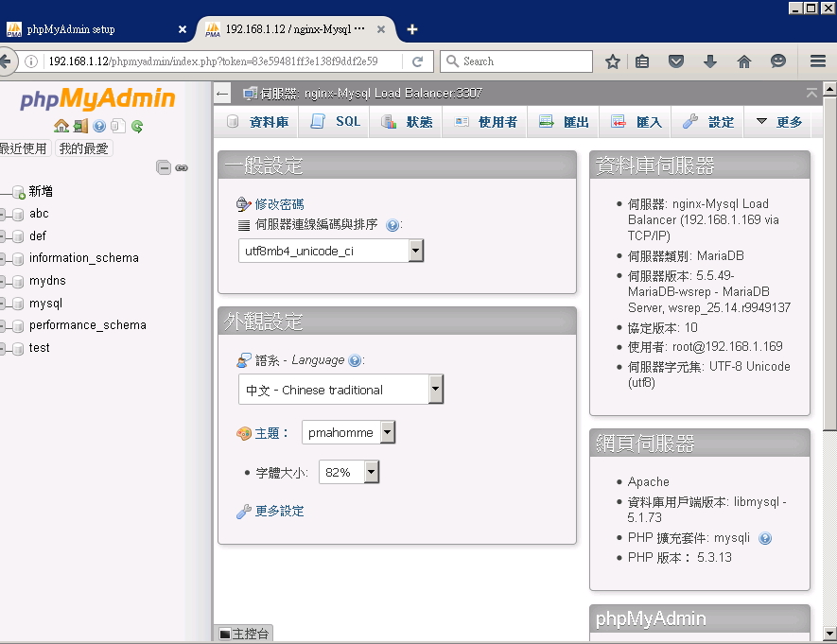Click the help icon next to Language

pyautogui.click(x=354, y=360)
